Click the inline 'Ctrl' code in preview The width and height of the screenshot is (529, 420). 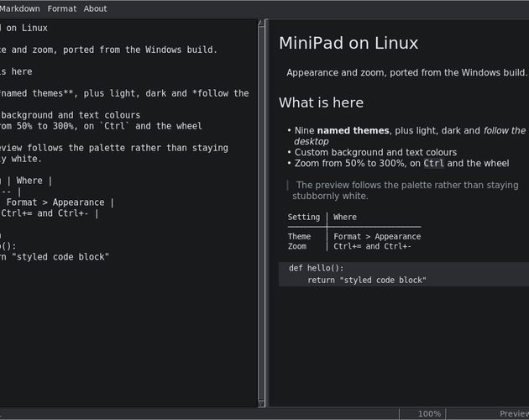tap(433, 164)
